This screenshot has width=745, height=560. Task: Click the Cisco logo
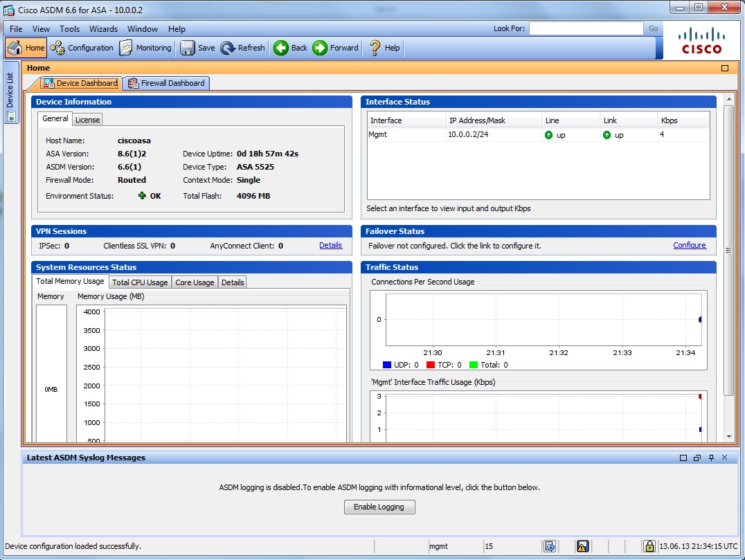point(701,41)
